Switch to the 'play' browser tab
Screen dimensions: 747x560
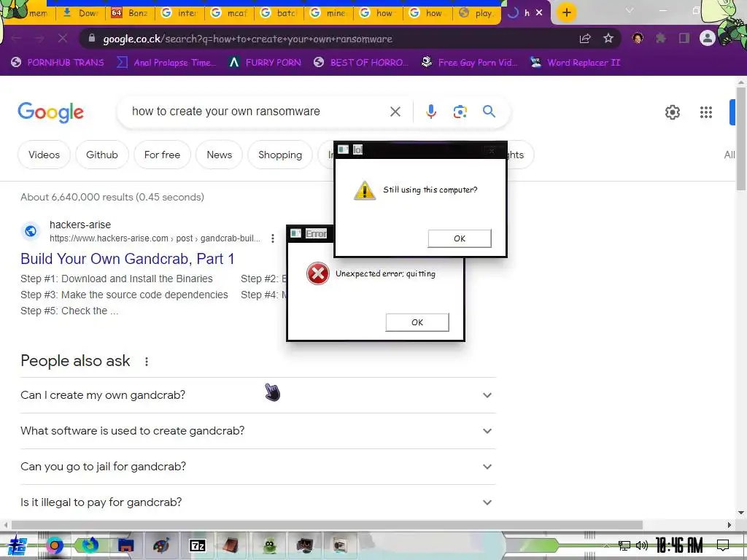click(x=476, y=13)
